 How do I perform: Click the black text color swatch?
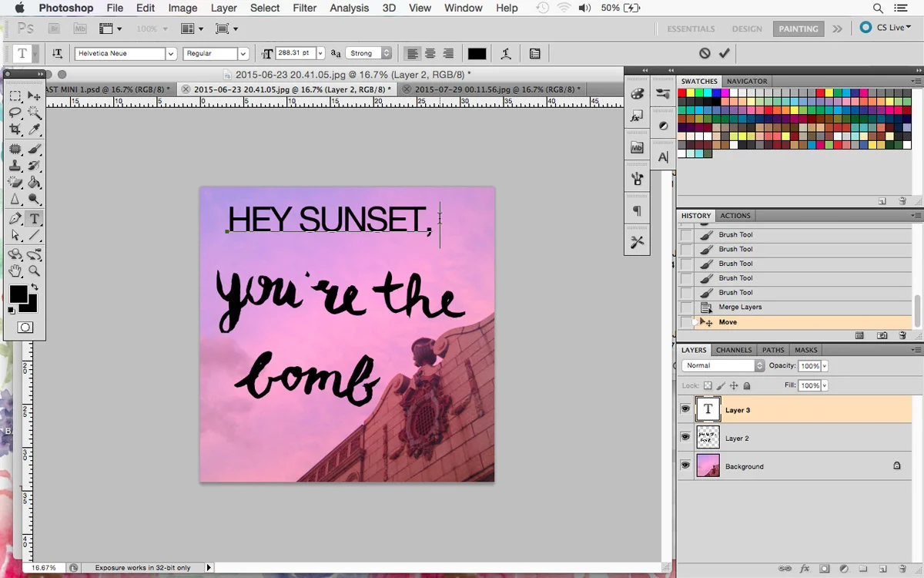(x=477, y=53)
